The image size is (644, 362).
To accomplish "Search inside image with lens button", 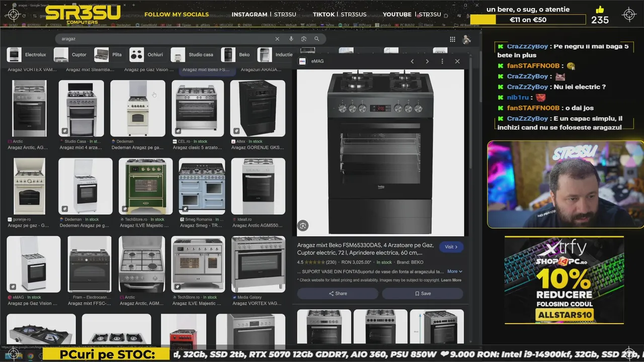I will pyautogui.click(x=303, y=226).
